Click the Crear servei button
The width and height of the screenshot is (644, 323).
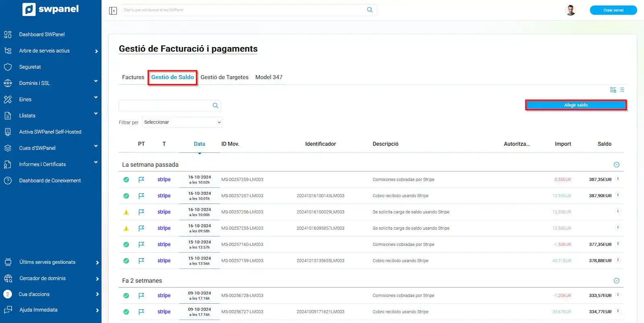613,10
